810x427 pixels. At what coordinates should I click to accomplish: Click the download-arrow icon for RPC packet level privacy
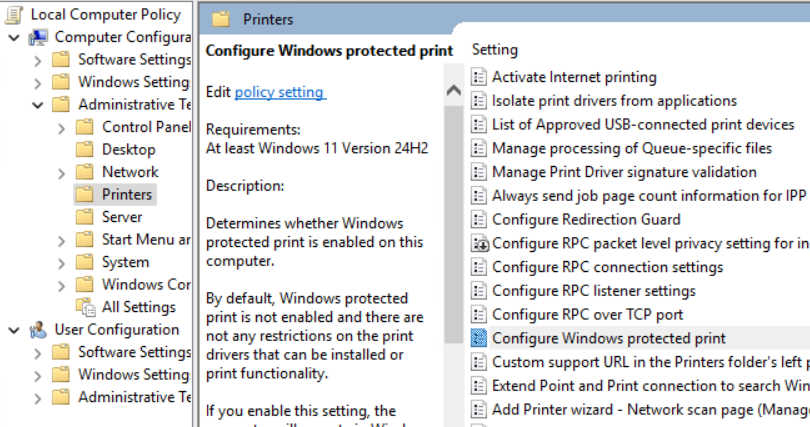point(480,243)
